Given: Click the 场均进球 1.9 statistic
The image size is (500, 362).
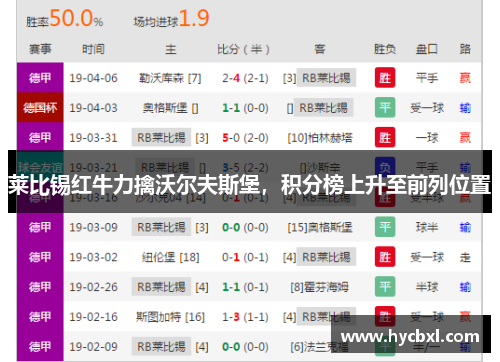Looking at the screenshot, I should (171, 19).
